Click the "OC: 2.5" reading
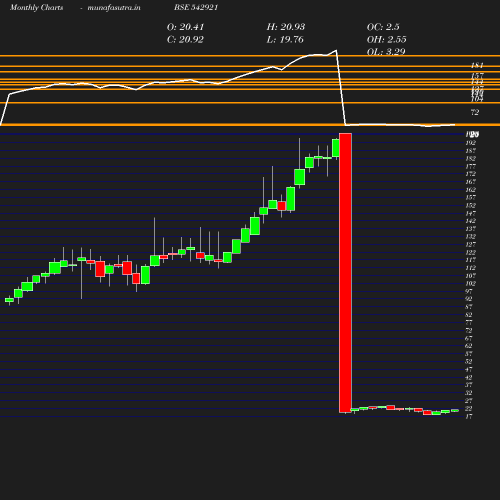The width and height of the screenshot is (500, 500). pos(383,27)
